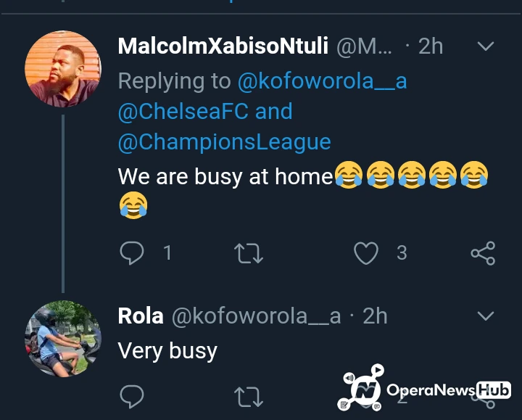Expand options chevron on Rola's tweet
Viewport: 522px width, 420px height.
pyautogui.click(x=485, y=316)
